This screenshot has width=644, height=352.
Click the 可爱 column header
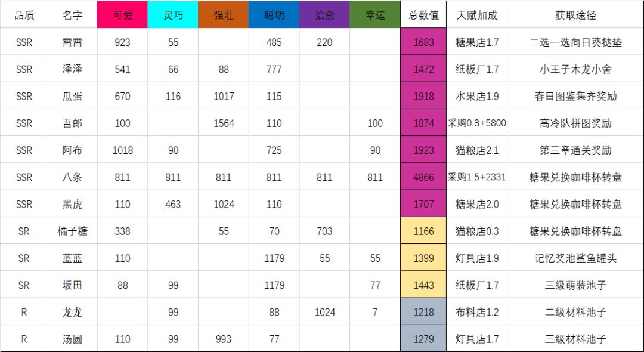click(122, 15)
